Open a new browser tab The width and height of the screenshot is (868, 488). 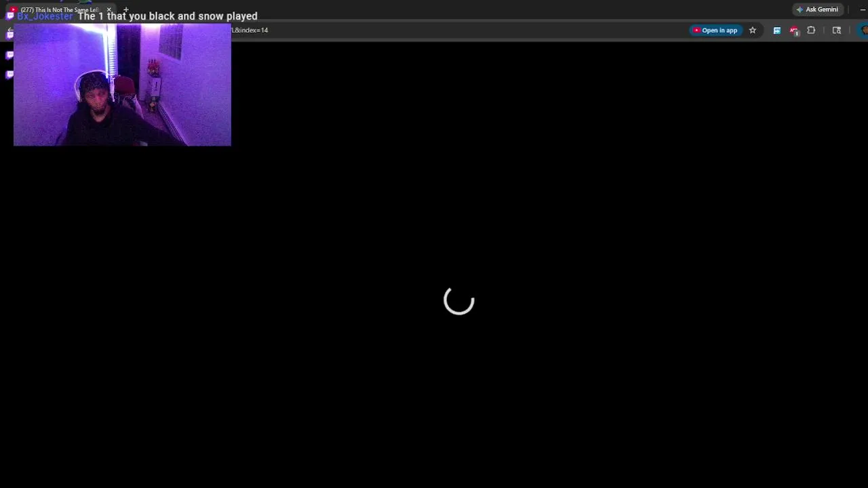(125, 9)
